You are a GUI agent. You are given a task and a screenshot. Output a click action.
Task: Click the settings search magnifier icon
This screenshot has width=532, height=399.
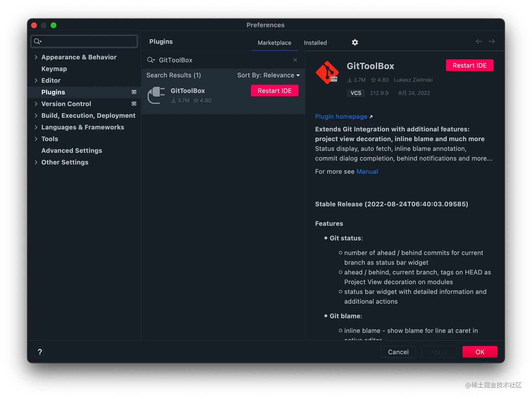tap(38, 42)
